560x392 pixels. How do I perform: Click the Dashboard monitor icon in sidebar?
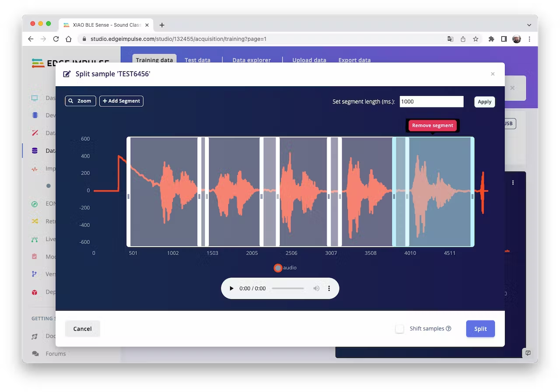(x=35, y=98)
